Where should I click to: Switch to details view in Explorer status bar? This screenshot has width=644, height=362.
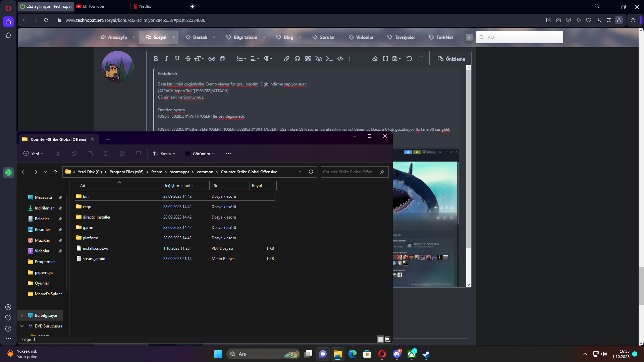[380, 339]
